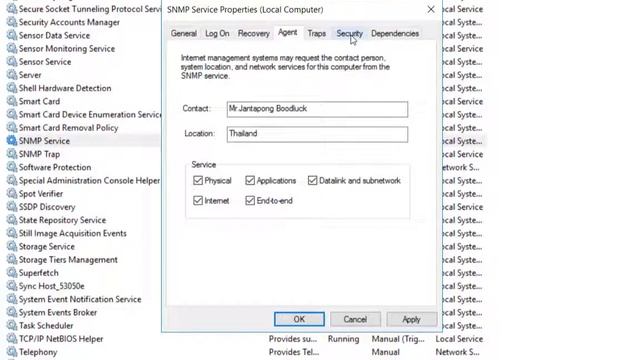Click the Sync Host_53050e gear icon

(12, 286)
